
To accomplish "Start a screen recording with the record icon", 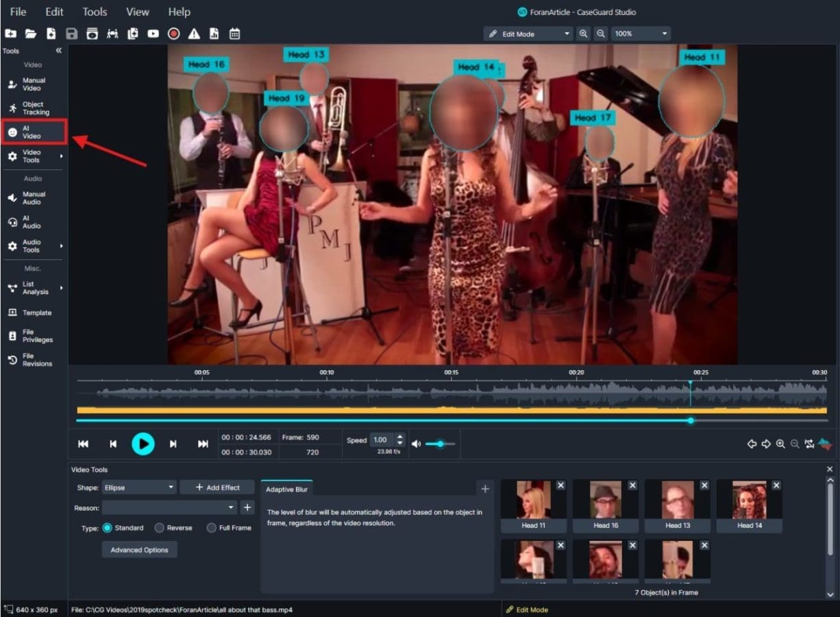I will 173,33.
